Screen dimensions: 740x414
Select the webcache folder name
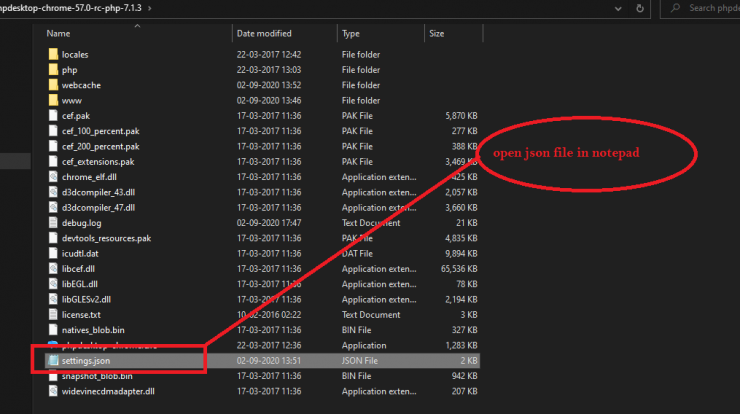81,85
